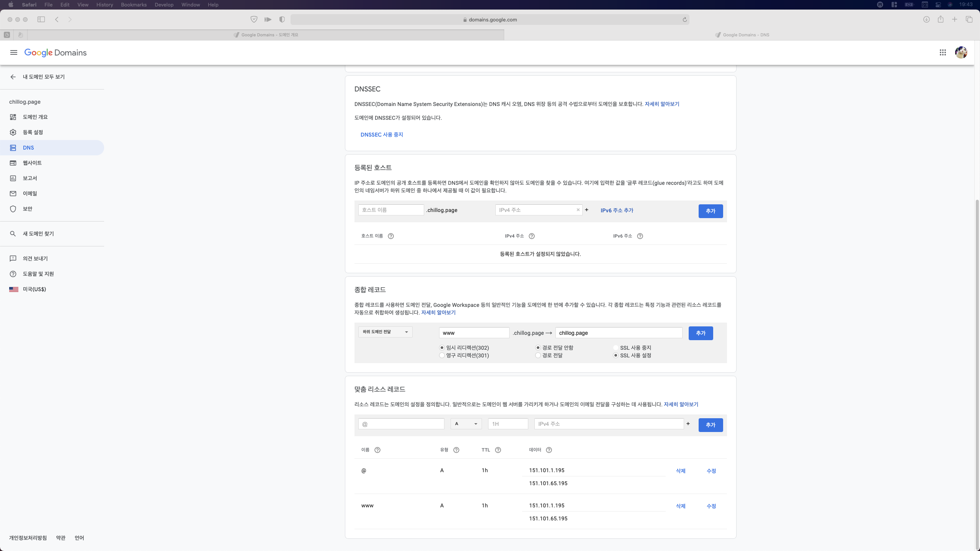Open the hamburger main menu icon
Viewport: 980px width, 551px height.
[14, 52]
